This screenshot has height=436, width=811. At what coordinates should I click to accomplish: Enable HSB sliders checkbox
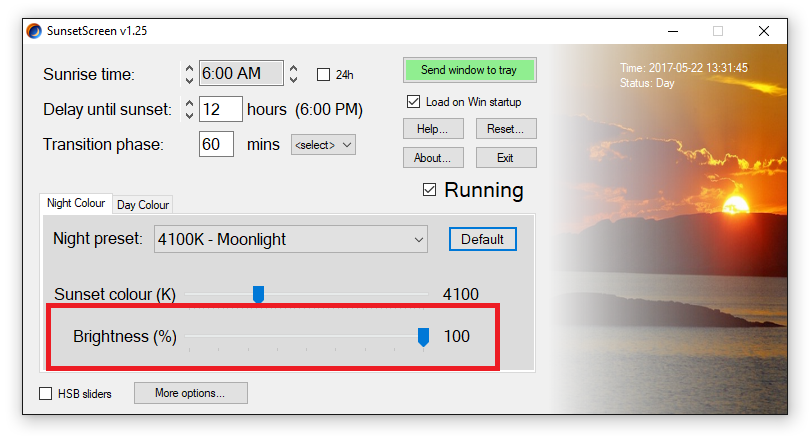point(46,394)
